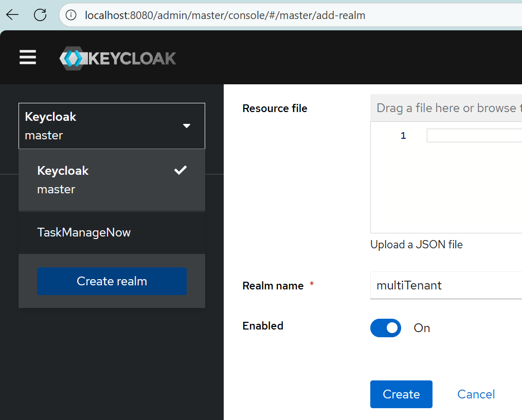This screenshot has height=420, width=522.
Task: Click inside the JSON editor's first line
Action: point(473,136)
